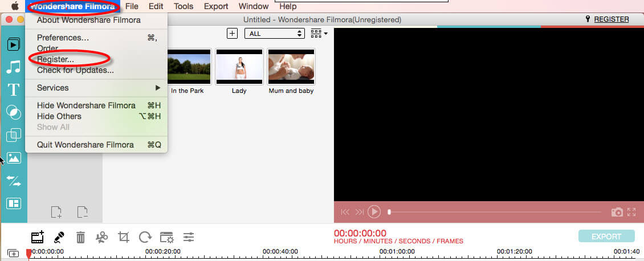The image size is (644, 261).
Task: Open the Overlays stacked squares icon
Action: (14, 134)
